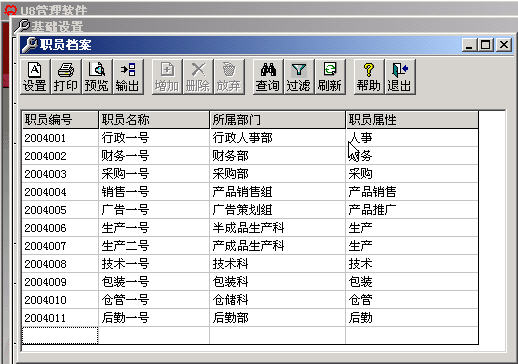Select employee number 2004010
518x364 pixels.
pos(60,300)
